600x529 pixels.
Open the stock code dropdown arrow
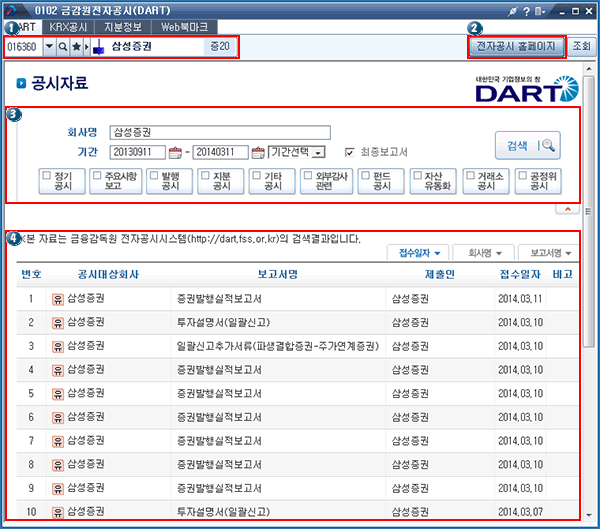pyautogui.click(x=49, y=47)
